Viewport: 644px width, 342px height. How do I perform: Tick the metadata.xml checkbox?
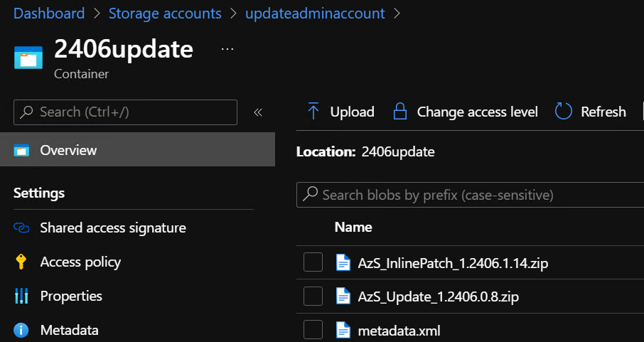point(313,330)
